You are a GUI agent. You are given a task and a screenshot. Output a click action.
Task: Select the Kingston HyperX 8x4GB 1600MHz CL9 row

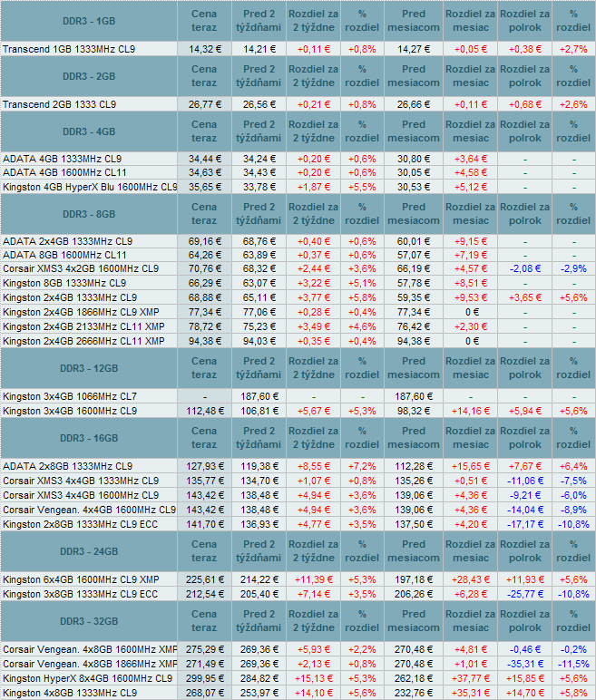click(x=298, y=678)
